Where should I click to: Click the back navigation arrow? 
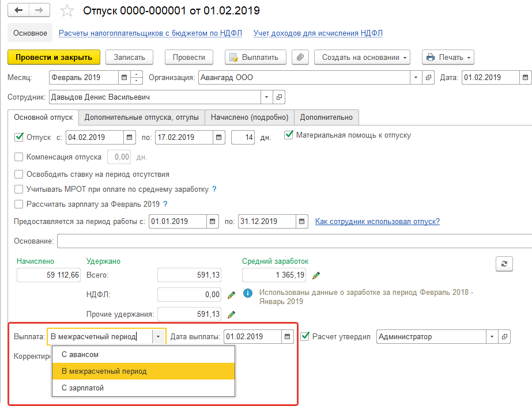pyautogui.click(x=18, y=10)
